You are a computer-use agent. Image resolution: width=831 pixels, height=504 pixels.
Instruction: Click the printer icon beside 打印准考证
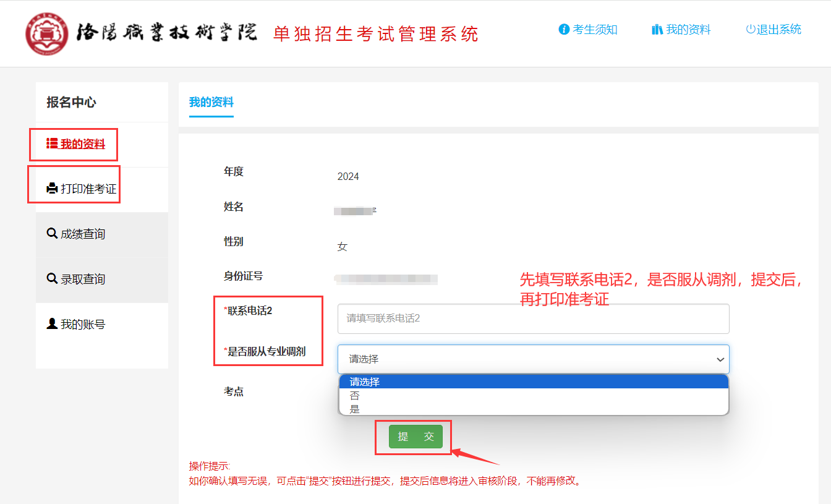pyautogui.click(x=52, y=189)
